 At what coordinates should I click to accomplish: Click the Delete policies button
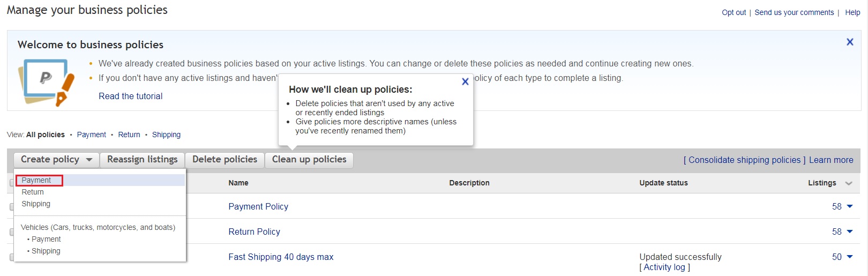coord(225,160)
